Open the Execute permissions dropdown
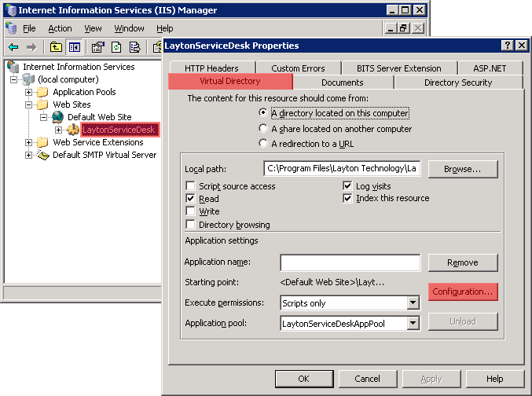 point(413,302)
